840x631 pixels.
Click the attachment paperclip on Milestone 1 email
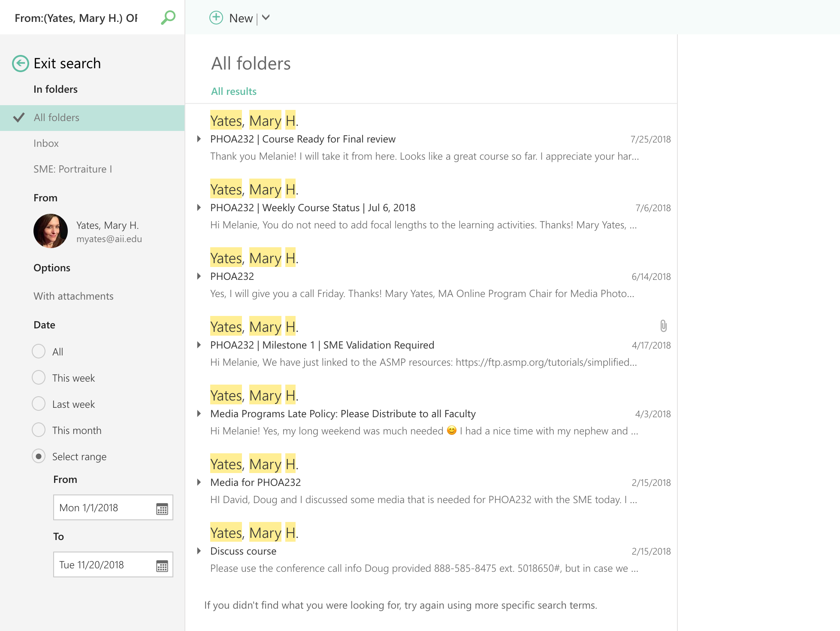click(x=663, y=326)
